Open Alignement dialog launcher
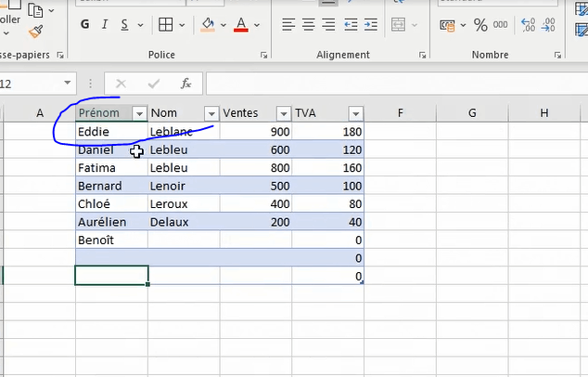 click(423, 55)
